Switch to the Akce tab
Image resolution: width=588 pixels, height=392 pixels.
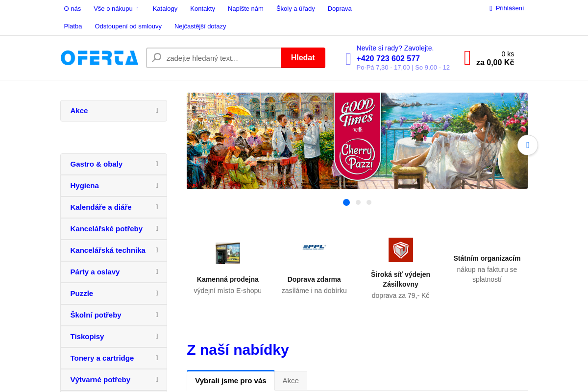pos(291,380)
